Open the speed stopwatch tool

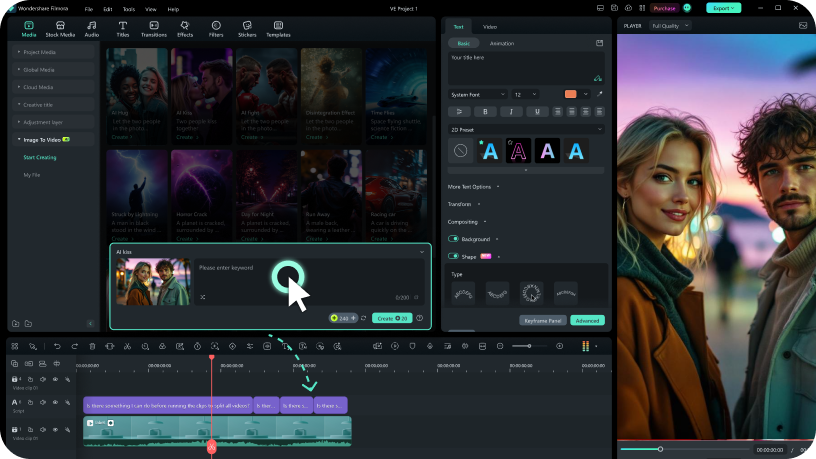[x=197, y=347]
